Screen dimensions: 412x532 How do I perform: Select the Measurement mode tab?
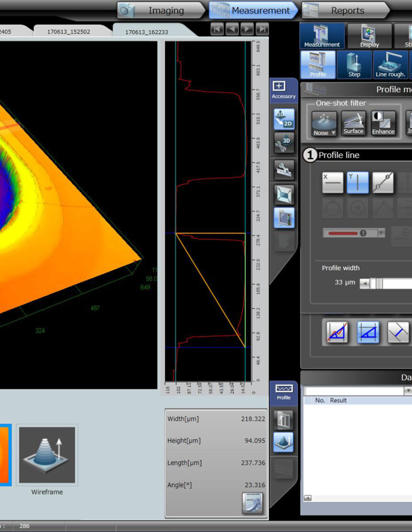point(253,11)
